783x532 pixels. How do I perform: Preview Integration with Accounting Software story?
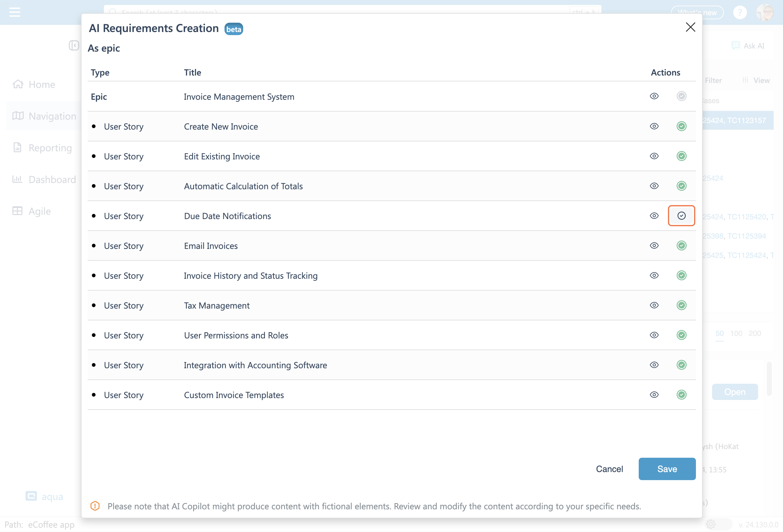pos(654,365)
